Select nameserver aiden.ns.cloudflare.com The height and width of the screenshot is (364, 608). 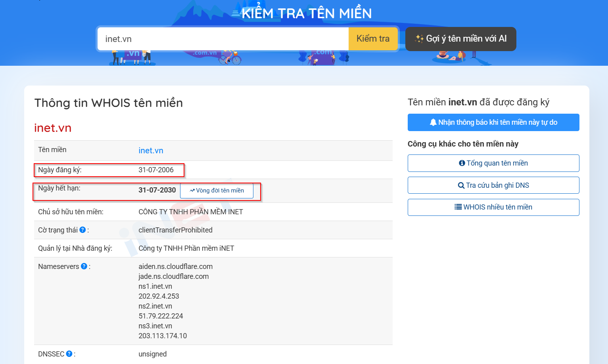(x=175, y=267)
